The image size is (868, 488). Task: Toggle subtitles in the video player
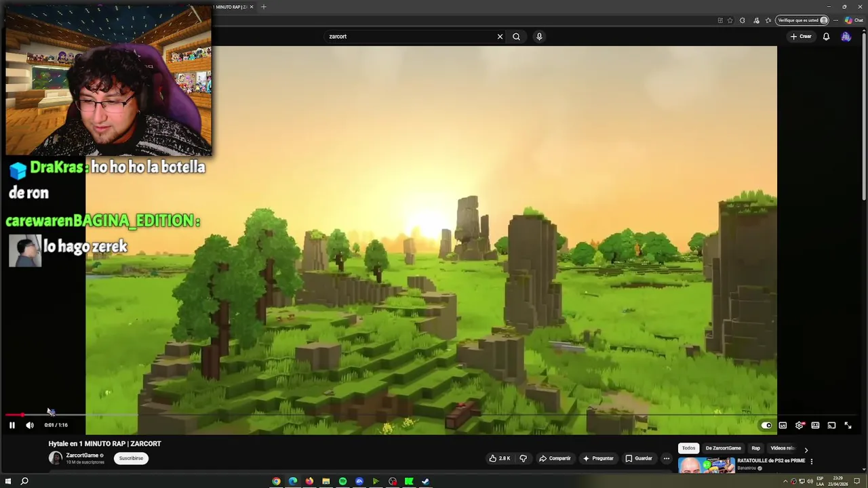[783, 425]
